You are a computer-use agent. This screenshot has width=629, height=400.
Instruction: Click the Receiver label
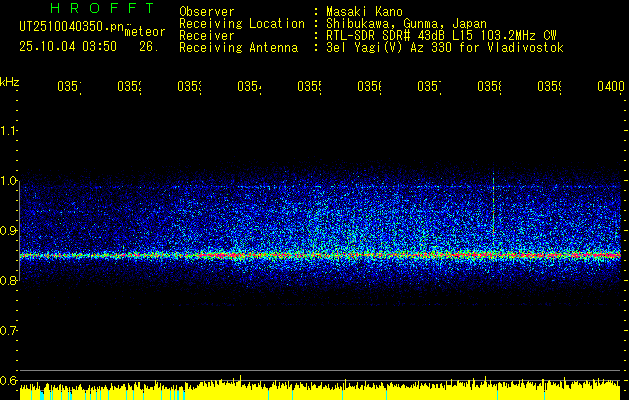207,35
